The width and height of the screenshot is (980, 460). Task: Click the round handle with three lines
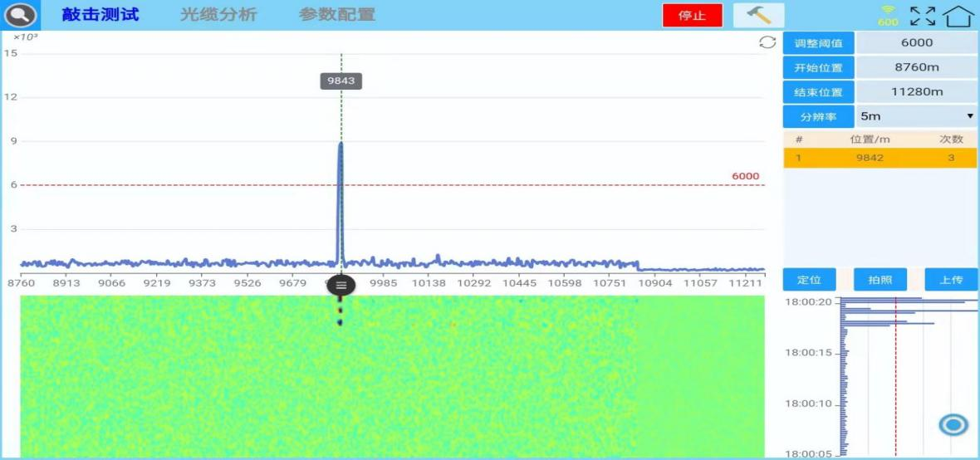click(341, 286)
